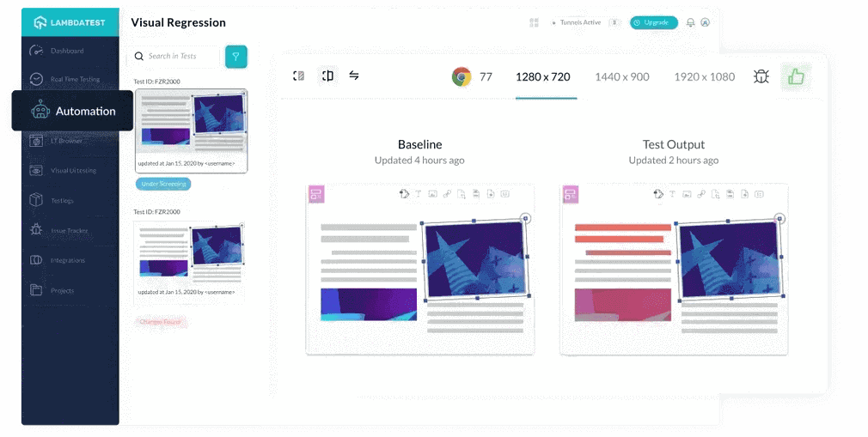Approve with the thumbs up button

click(796, 76)
